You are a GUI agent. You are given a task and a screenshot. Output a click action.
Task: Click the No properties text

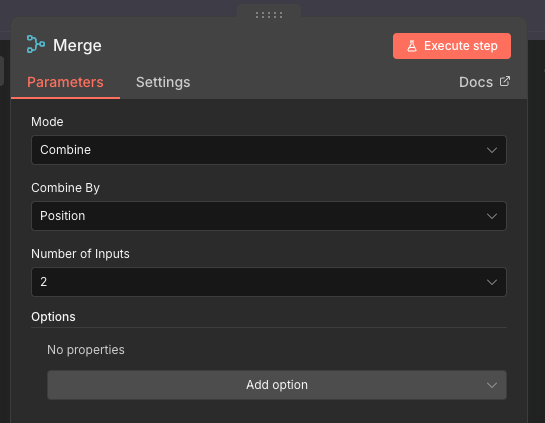86,350
